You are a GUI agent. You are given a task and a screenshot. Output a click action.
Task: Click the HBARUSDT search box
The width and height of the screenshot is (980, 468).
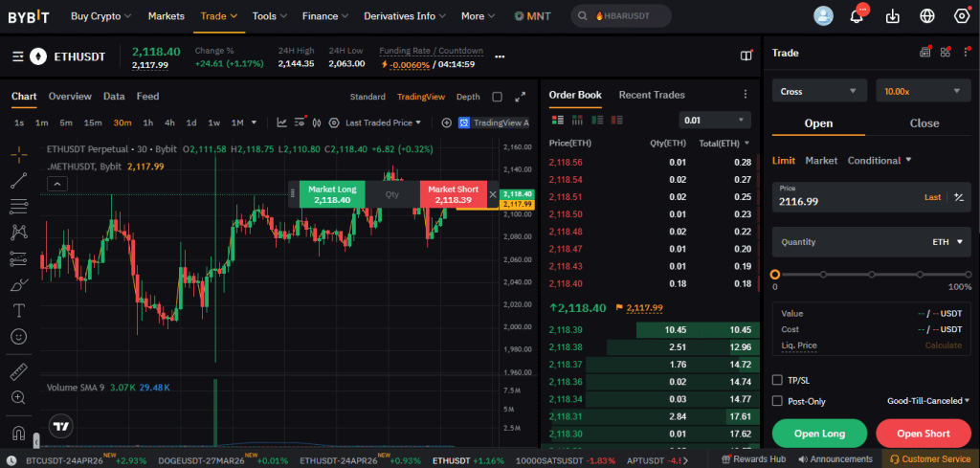click(621, 16)
